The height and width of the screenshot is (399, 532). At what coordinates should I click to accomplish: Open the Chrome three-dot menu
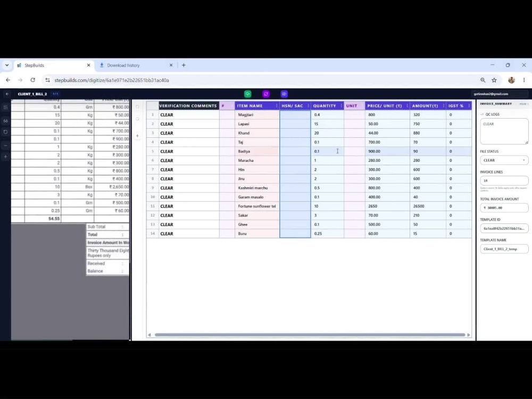coord(524,80)
